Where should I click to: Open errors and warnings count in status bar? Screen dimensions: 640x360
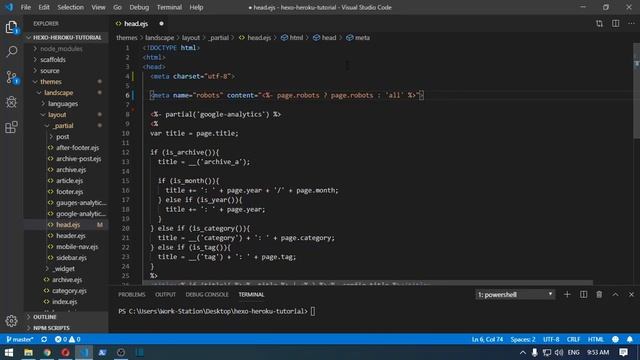coord(68,340)
